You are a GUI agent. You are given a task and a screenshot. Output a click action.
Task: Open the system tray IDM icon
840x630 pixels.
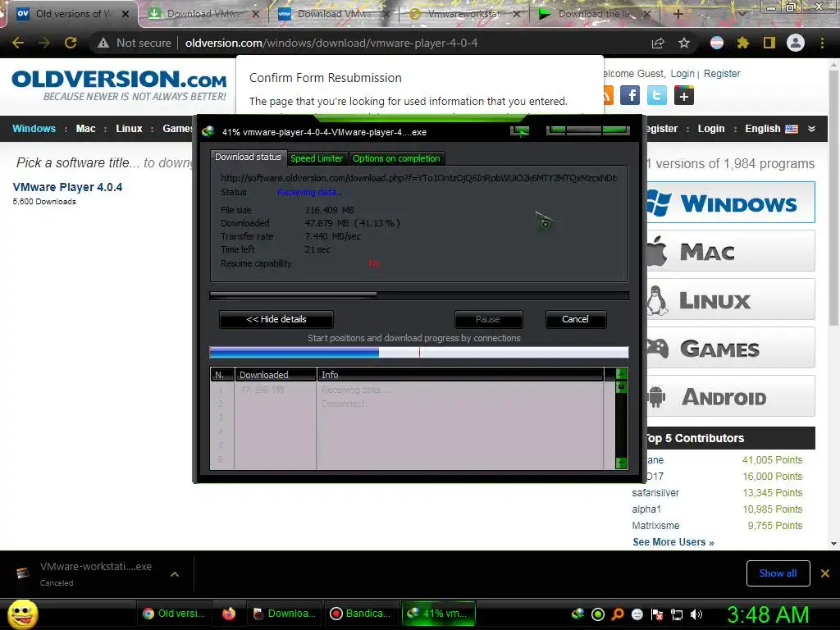click(578, 614)
